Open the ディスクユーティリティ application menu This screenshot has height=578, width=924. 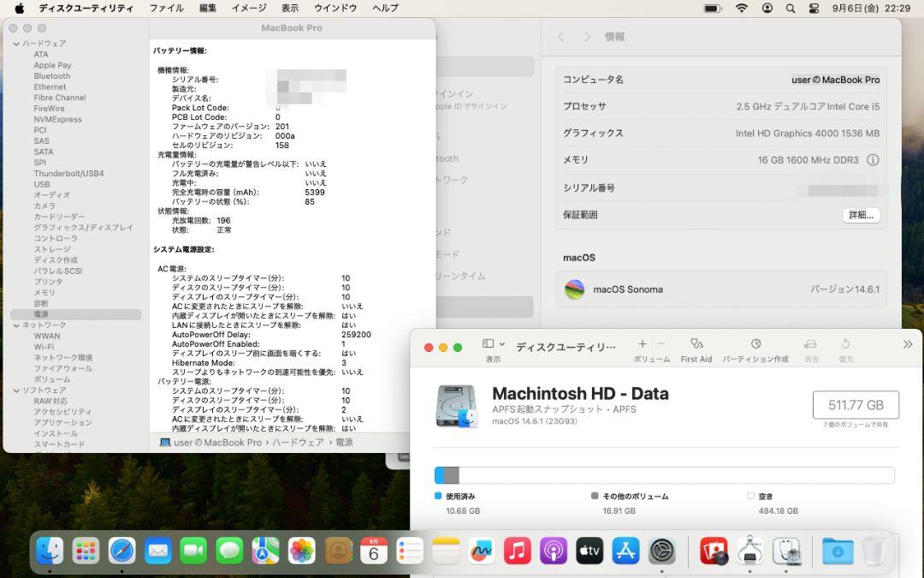pos(86,9)
